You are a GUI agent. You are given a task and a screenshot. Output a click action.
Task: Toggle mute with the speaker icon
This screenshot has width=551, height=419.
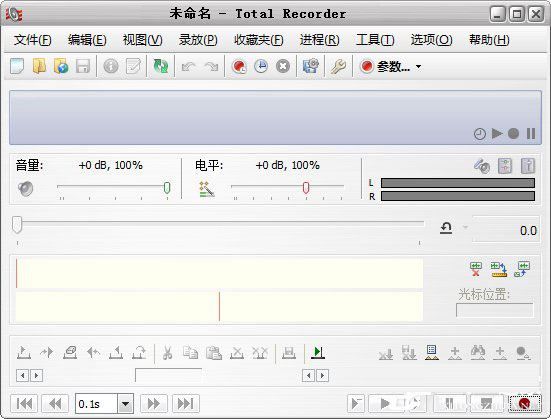coord(26,189)
